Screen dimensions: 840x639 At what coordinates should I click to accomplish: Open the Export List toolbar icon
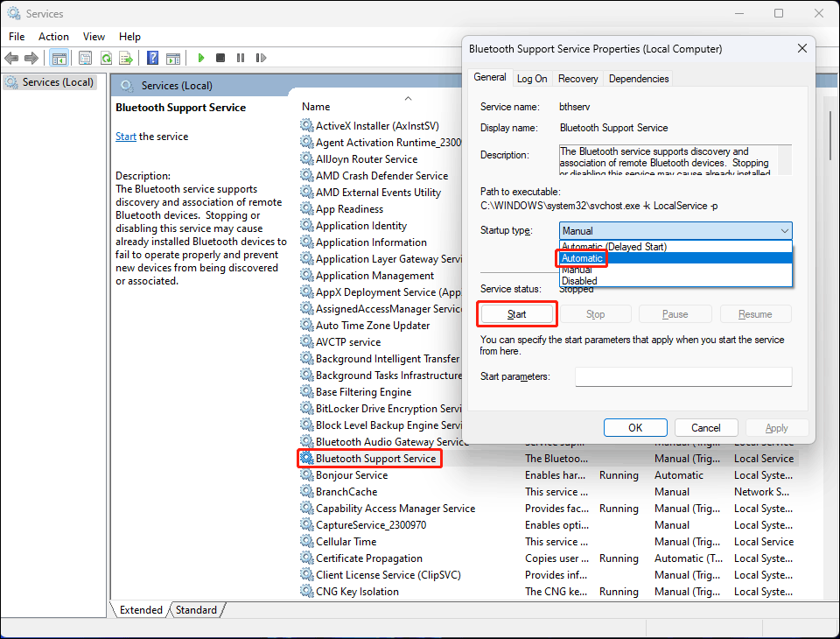click(x=128, y=58)
